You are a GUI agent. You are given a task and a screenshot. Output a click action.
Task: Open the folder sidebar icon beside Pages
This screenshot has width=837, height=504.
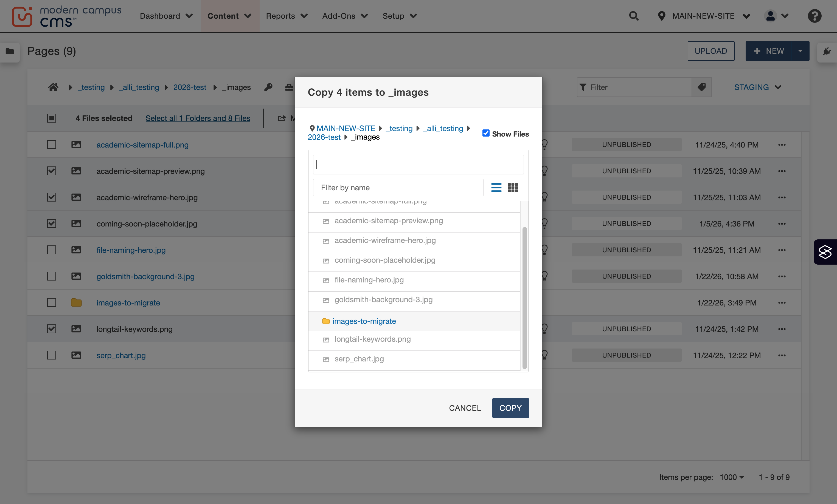pyautogui.click(x=10, y=51)
